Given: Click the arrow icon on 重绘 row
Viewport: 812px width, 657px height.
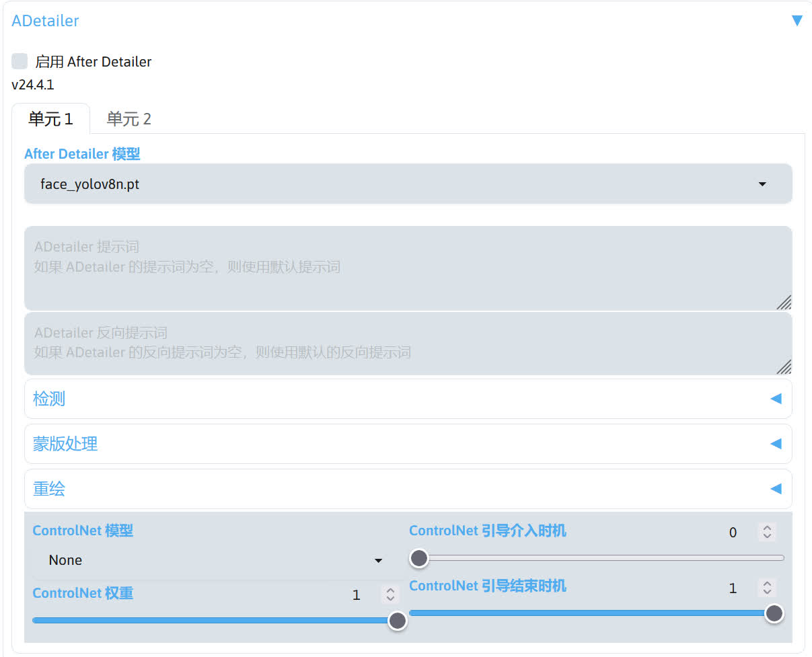Looking at the screenshot, I should pos(776,489).
